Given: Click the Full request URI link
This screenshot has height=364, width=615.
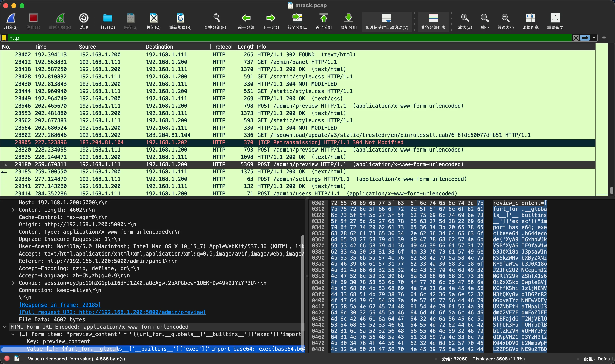Looking at the screenshot, I should (x=112, y=312).
